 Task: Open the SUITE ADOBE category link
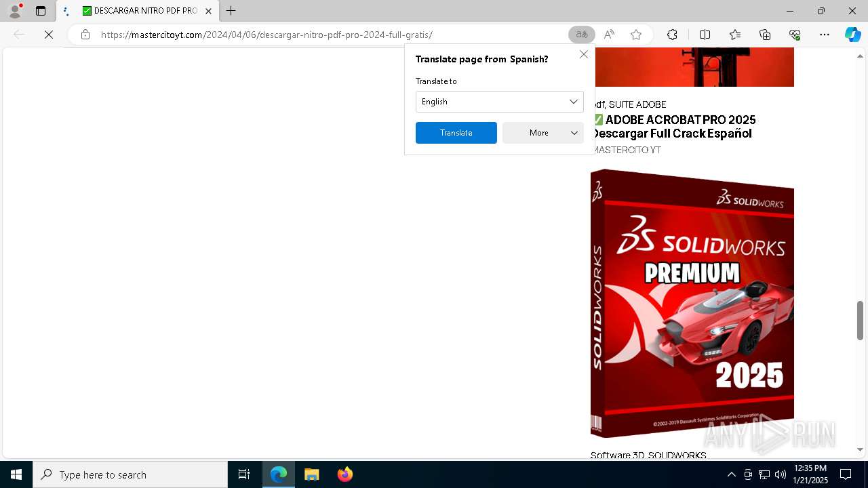pos(637,104)
